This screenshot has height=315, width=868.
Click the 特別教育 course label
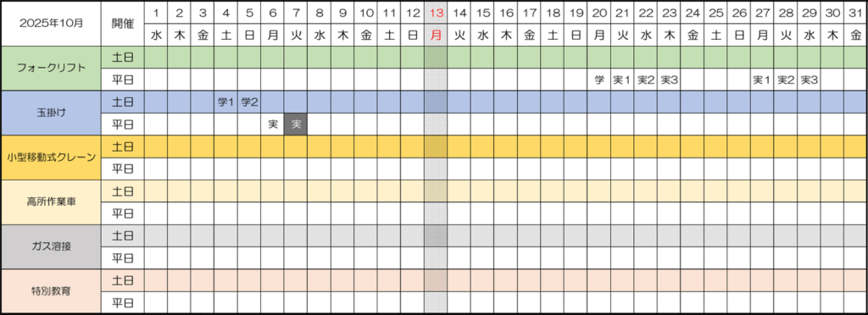point(52,290)
